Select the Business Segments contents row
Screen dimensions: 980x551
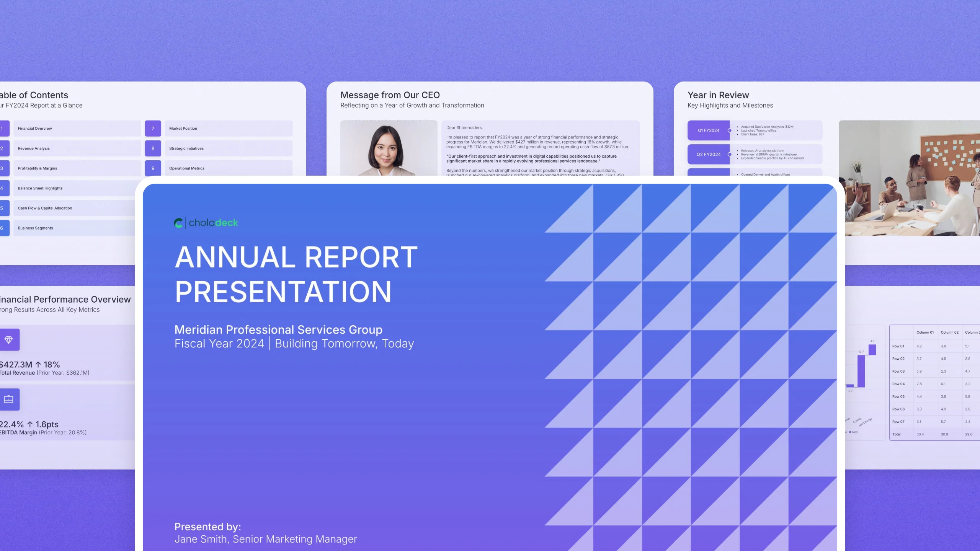tap(74, 228)
